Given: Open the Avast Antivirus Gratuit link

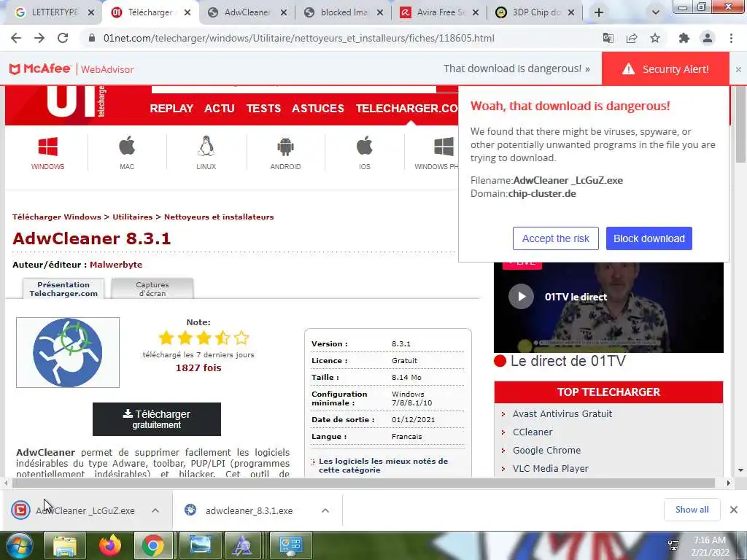Looking at the screenshot, I should 562,414.
